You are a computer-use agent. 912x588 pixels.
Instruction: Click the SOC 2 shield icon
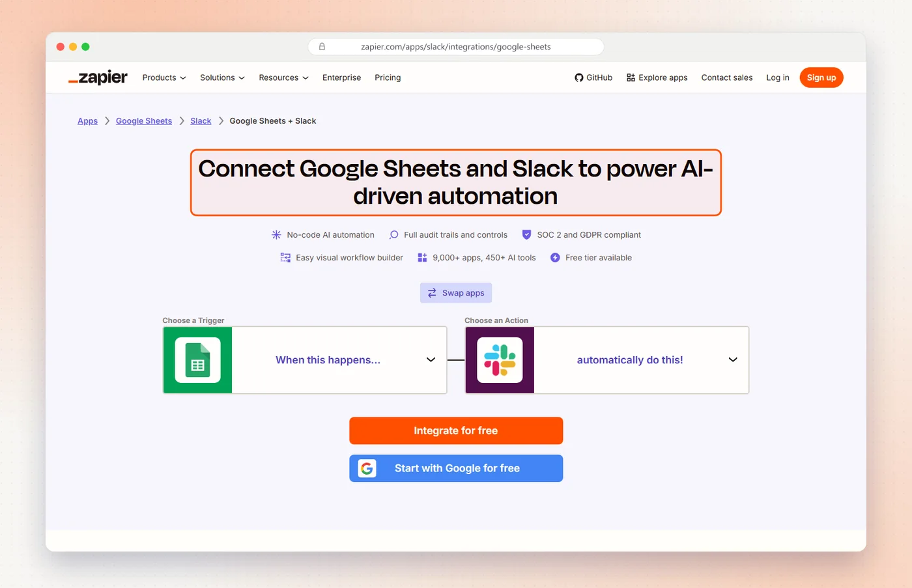pos(526,235)
